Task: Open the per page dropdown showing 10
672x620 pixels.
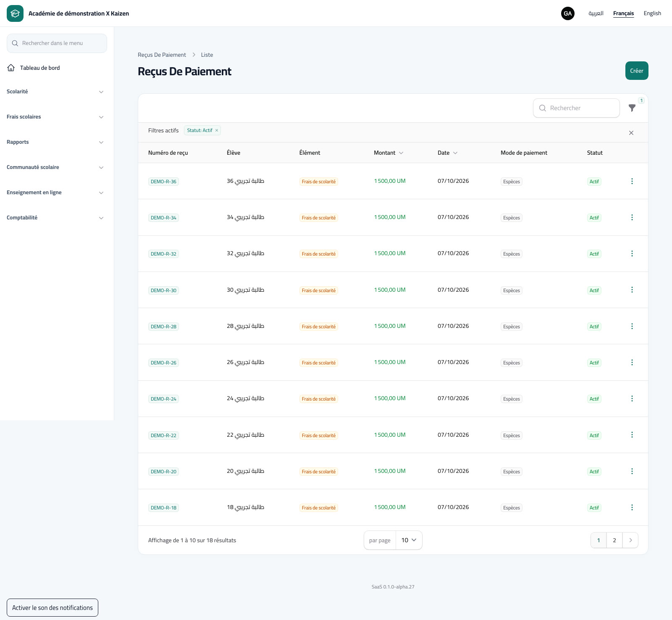Action: coord(409,540)
